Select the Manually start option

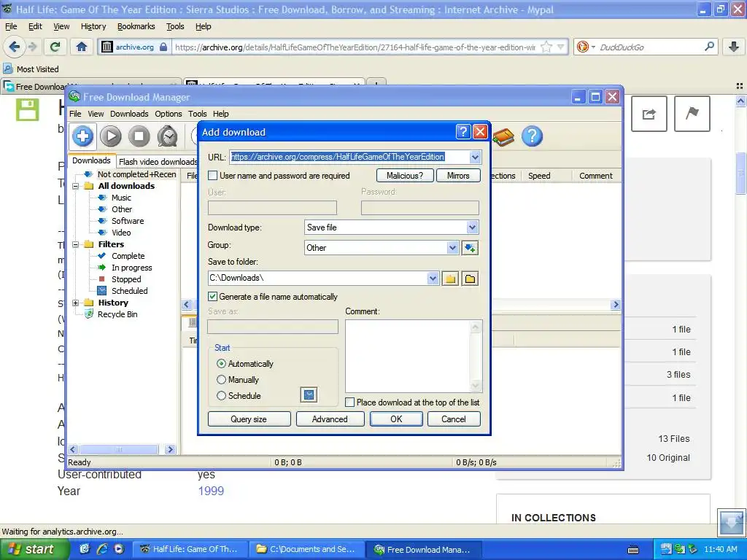(x=221, y=380)
